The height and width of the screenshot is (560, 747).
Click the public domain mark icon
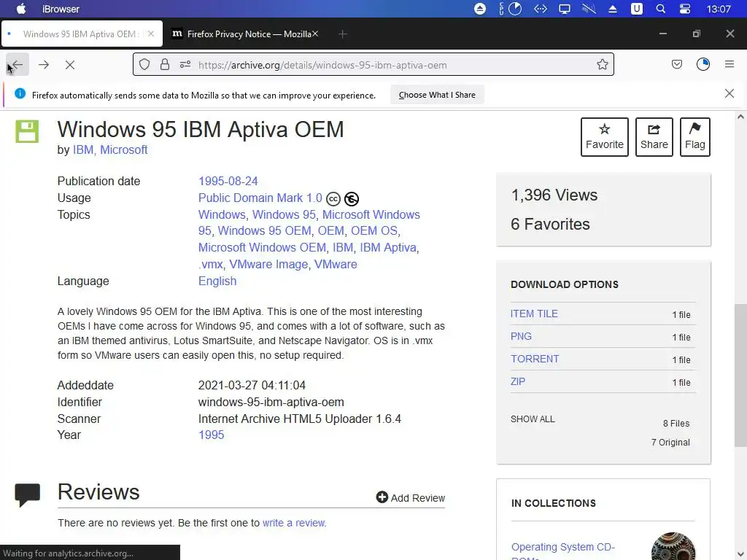352,198
